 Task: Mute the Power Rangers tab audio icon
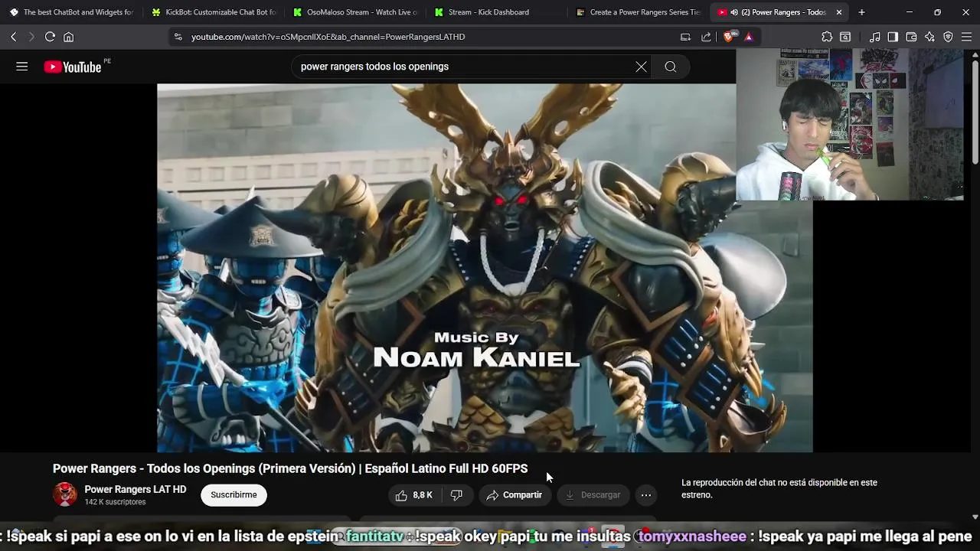[734, 12]
